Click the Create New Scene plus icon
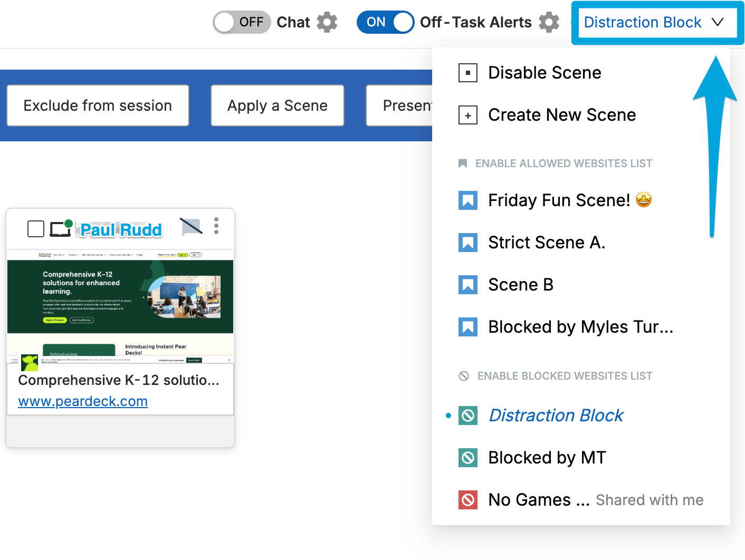This screenshot has width=745, height=560. (468, 115)
